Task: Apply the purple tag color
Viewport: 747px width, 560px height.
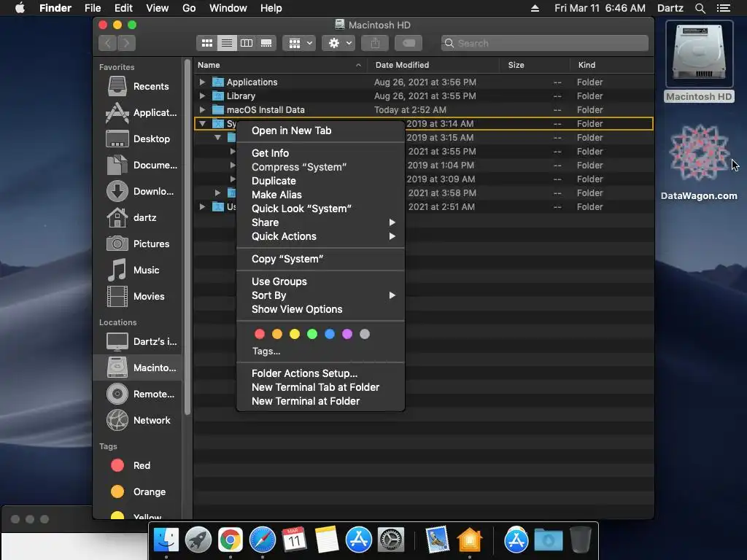Action: [x=347, y=334]
